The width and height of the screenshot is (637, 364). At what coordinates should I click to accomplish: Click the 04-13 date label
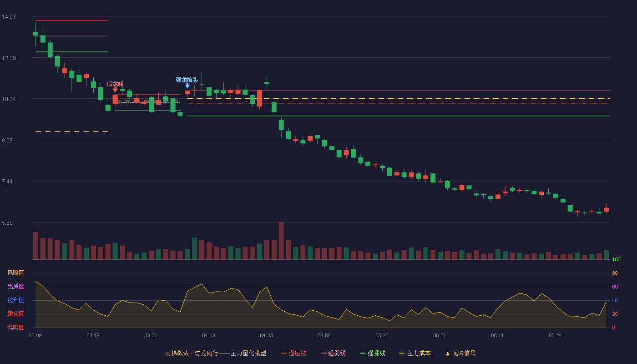coord(209,335)
